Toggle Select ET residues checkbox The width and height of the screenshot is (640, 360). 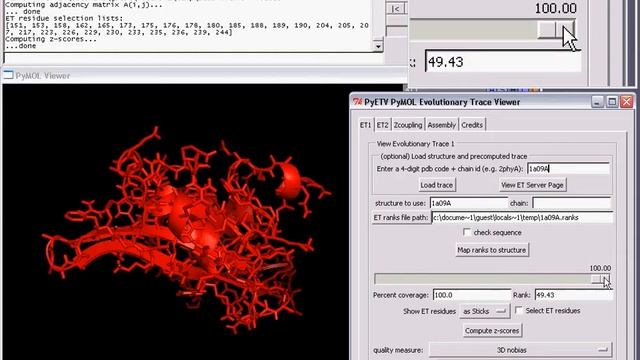tap(519, 311)
